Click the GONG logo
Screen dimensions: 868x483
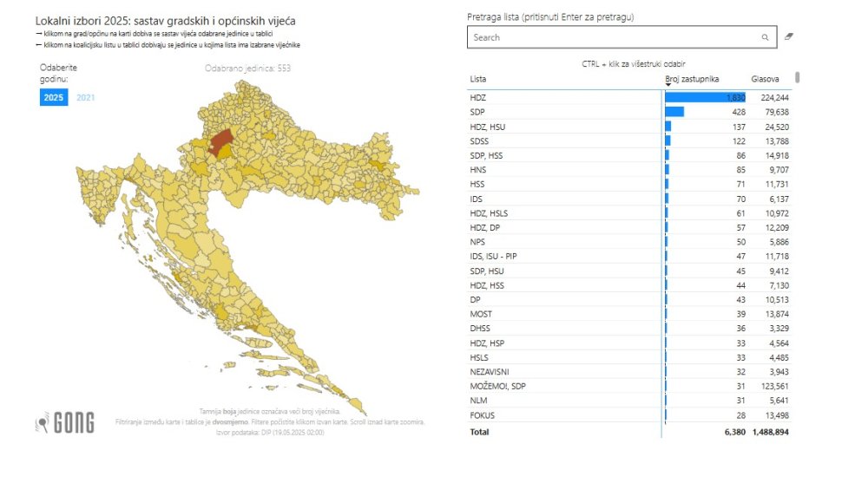(65, 422)
